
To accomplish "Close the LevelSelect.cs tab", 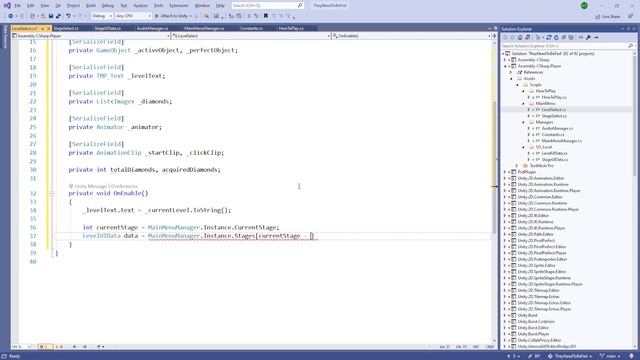I will (x=48, y=29).
